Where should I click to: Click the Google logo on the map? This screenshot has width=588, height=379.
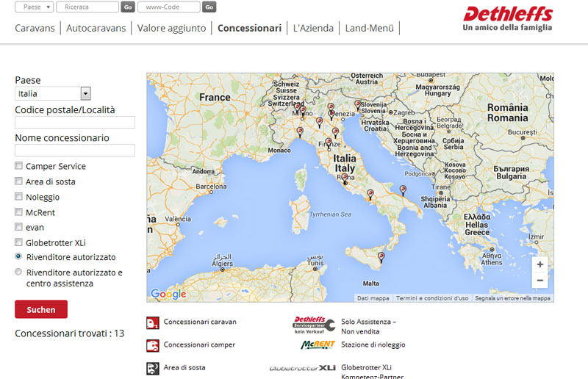click(x=168, y=295)
